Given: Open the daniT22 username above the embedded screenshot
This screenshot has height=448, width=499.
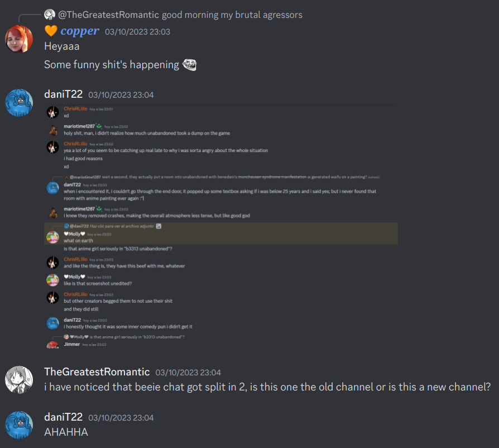Looking at the screenshot, I should pyautogui.click(x=63, y=94).
